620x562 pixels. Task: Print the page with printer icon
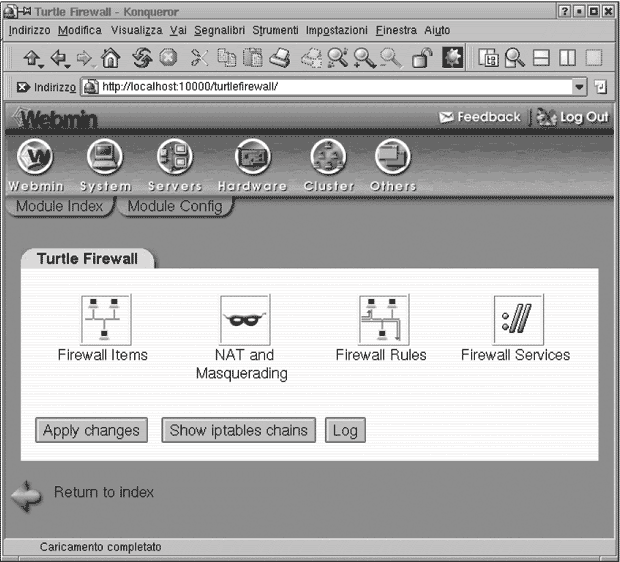click(280, 58)
